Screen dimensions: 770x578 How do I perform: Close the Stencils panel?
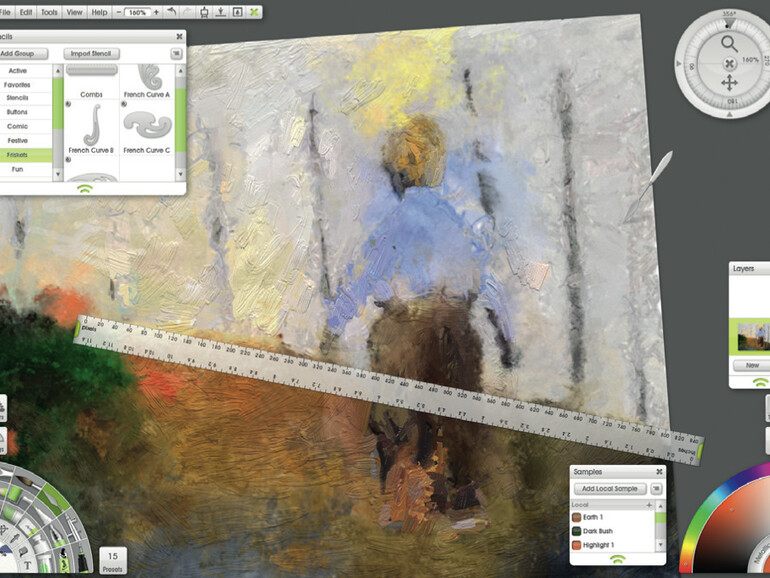tap(179, 36)
